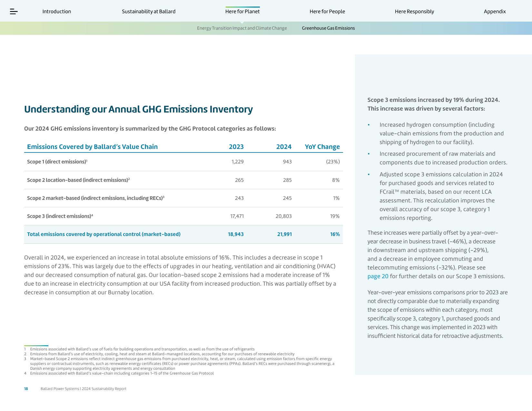Click the value 245 in the table
Viewport: 532px width, 411px height.
click(x=287, y=198)
